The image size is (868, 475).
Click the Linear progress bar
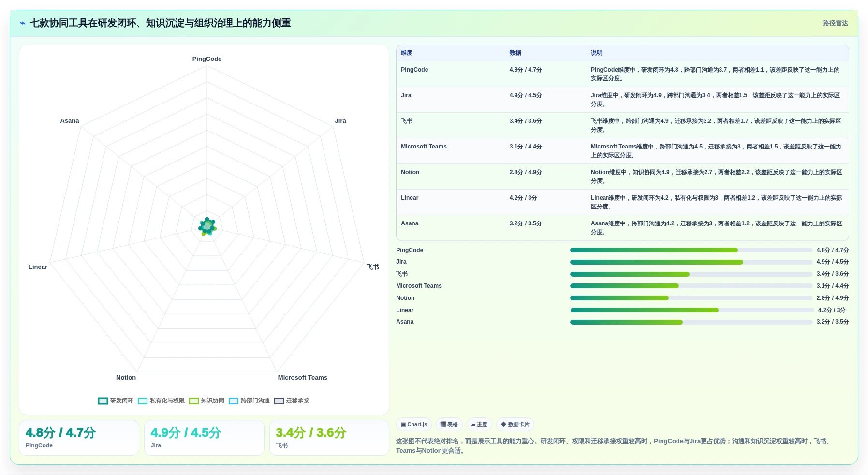692,310
